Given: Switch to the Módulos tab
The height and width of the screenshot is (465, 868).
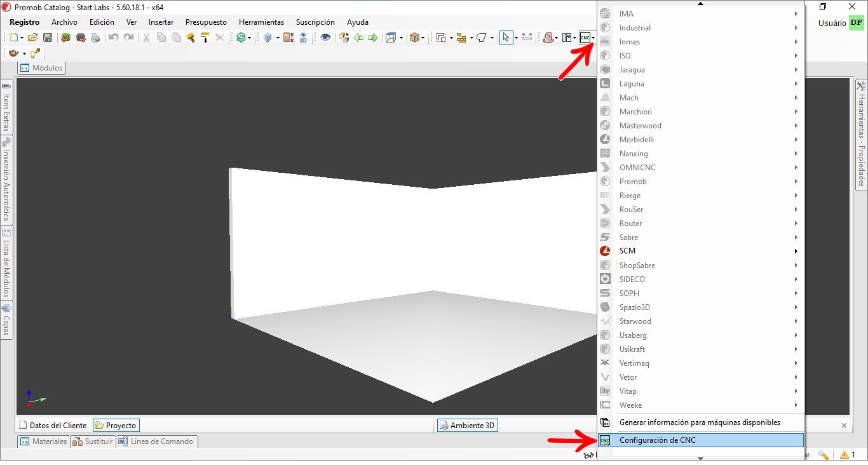Looking at the screenshot, I should 42,67.
